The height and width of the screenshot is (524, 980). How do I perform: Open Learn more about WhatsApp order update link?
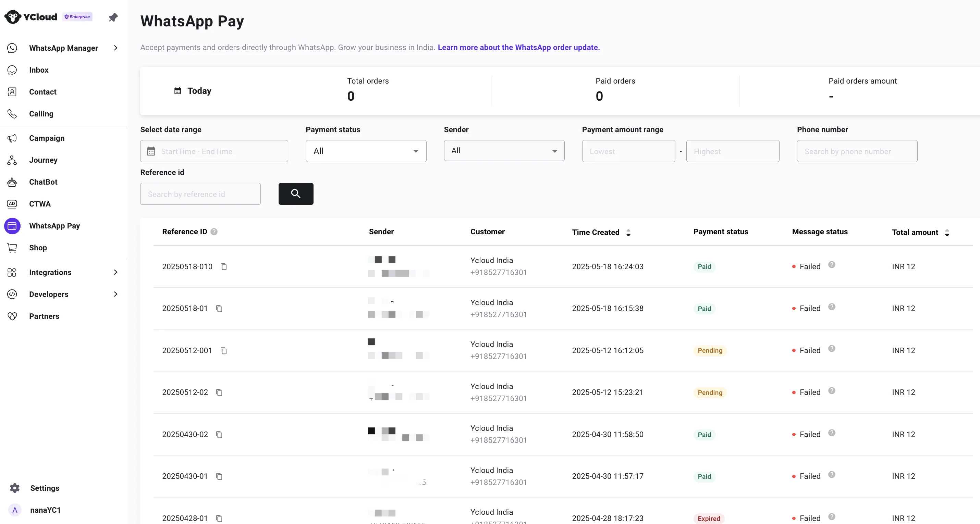518,48
